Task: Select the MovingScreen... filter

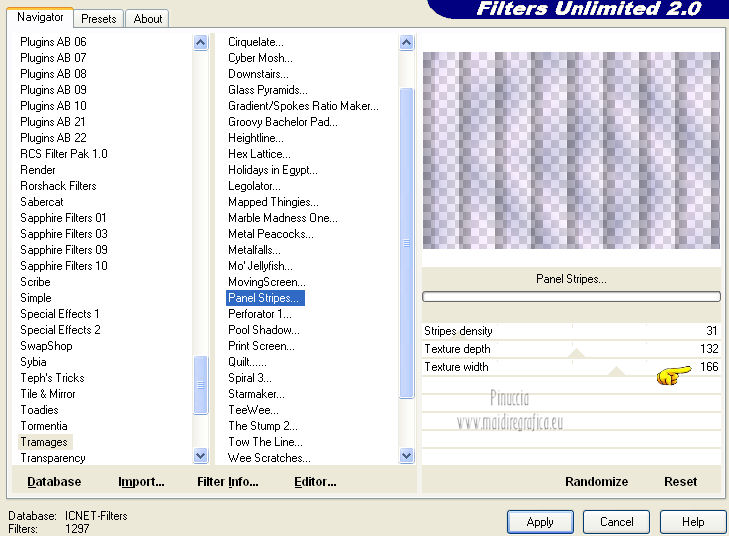Action: (x=267, y=282)
